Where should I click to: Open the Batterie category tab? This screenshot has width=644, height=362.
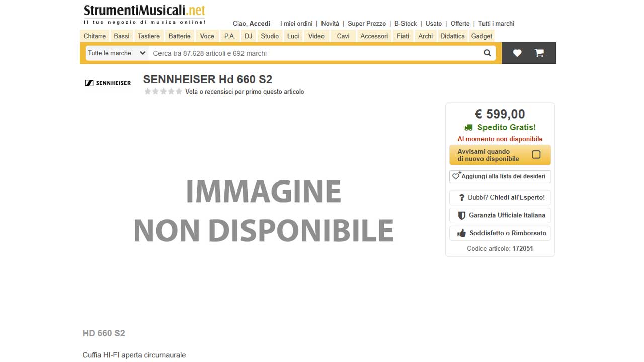pyautogui.click(x=180, y=36)
